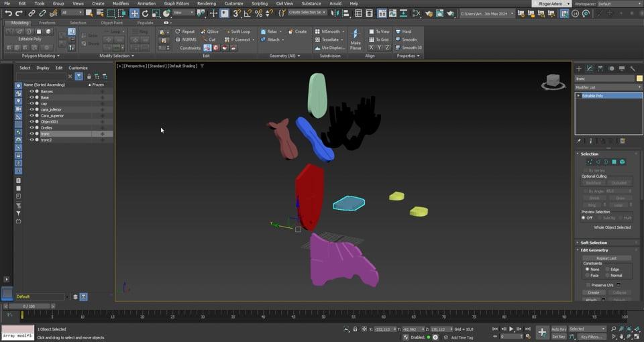Open the selection filter All dropdown

72,13
